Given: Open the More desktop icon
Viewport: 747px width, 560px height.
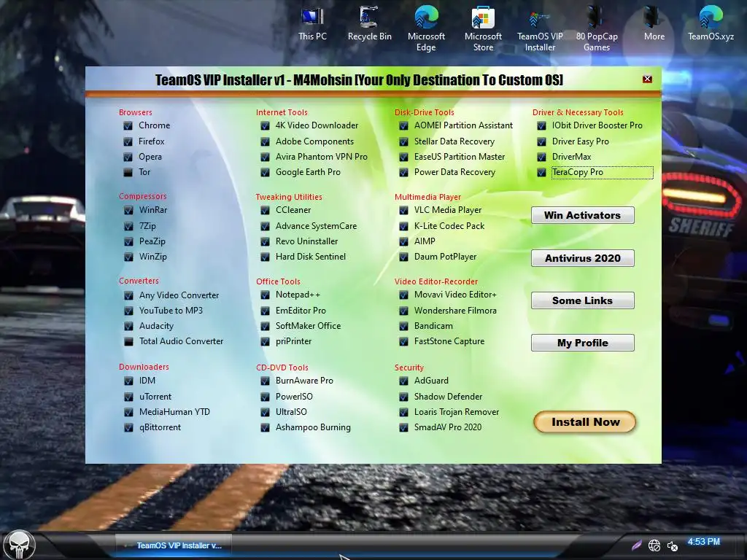Looking at the screenshot, I should (x=654, y=24).
